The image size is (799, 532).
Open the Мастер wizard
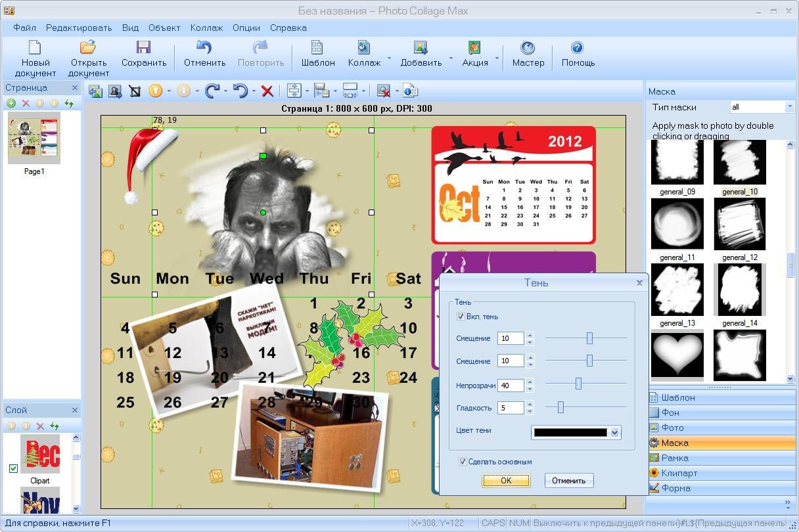(528, 53)
